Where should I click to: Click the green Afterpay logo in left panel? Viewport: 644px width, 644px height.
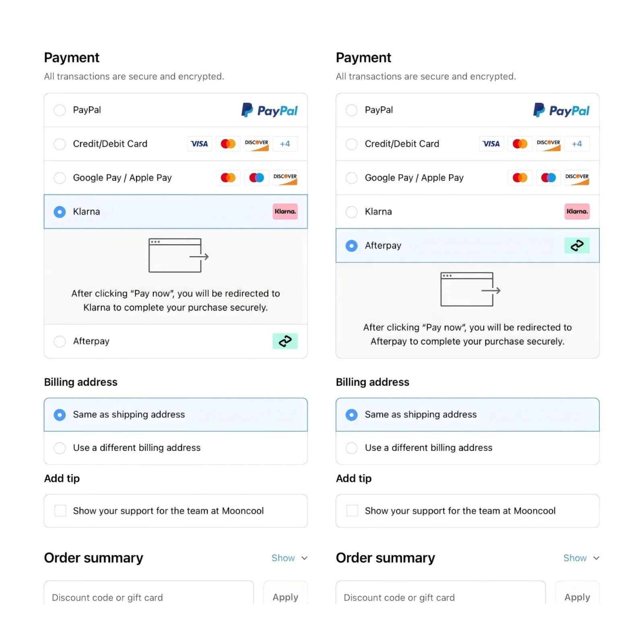tap(285, 341)
